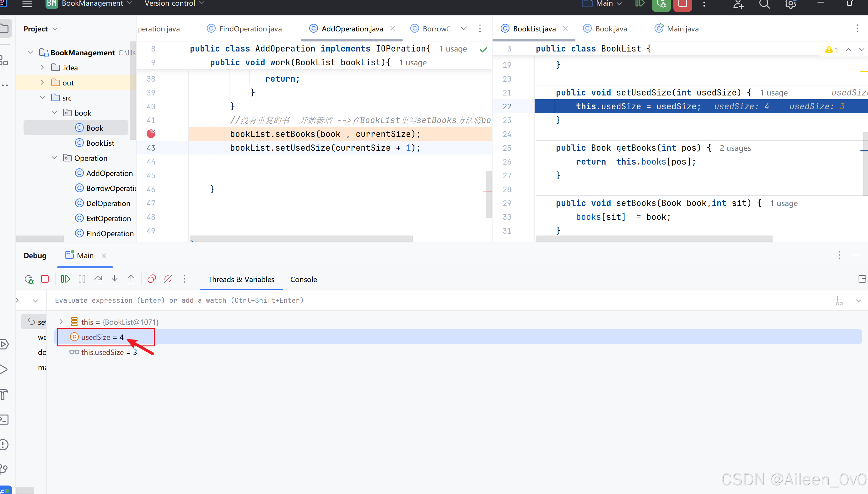The width and height of the screenshot is (868, 494).
Task: Show hidden editor tabs dropdown
Action: (x=463, y=29)
